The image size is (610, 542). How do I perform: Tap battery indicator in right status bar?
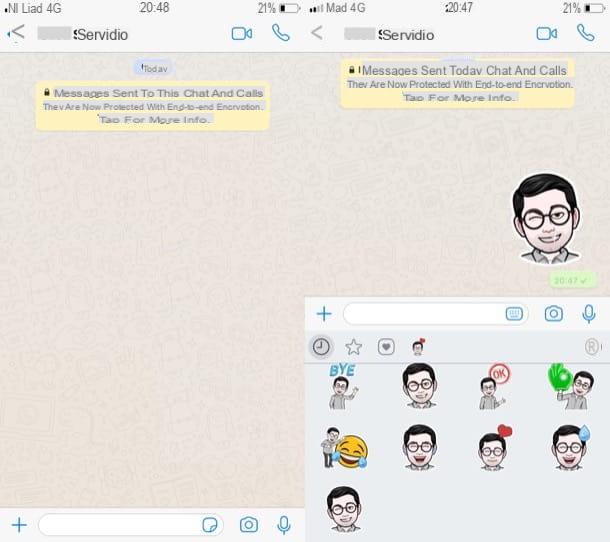[x=594, y=8]
